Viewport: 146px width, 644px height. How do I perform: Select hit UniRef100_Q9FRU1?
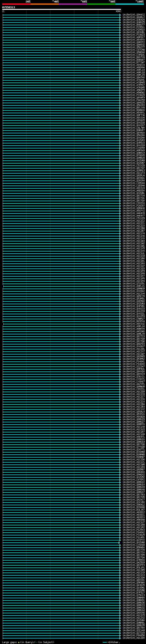click(134, 369)
